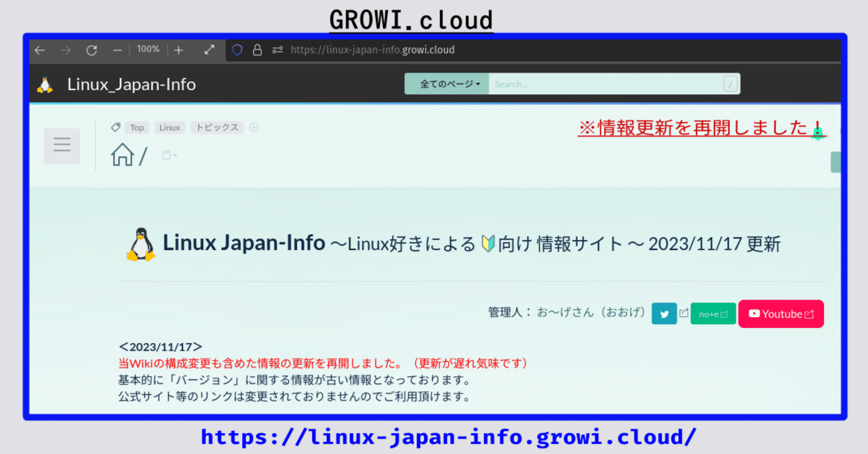
Task: Click inside the Search input field
Action: point(604,84)
